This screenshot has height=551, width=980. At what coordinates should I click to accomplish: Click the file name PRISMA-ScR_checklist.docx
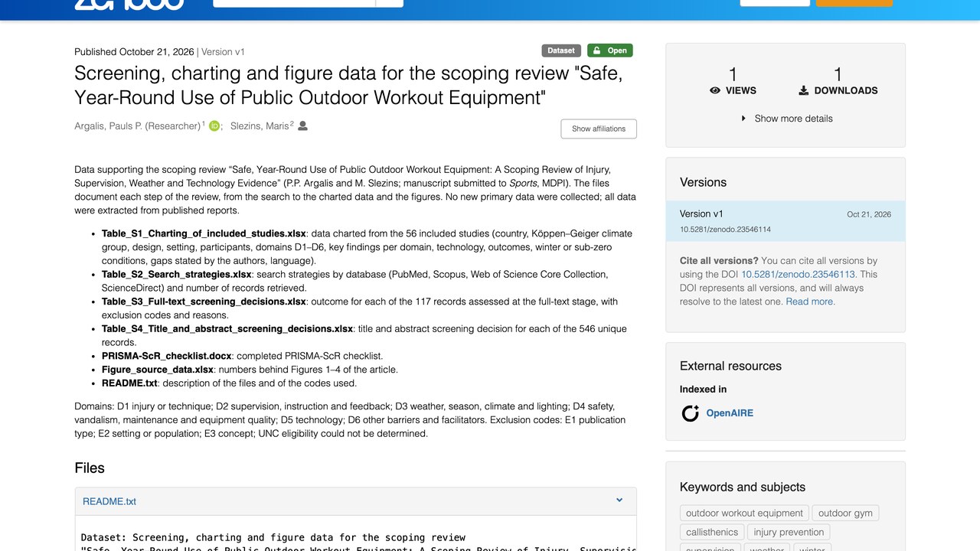tap(165, 356)
